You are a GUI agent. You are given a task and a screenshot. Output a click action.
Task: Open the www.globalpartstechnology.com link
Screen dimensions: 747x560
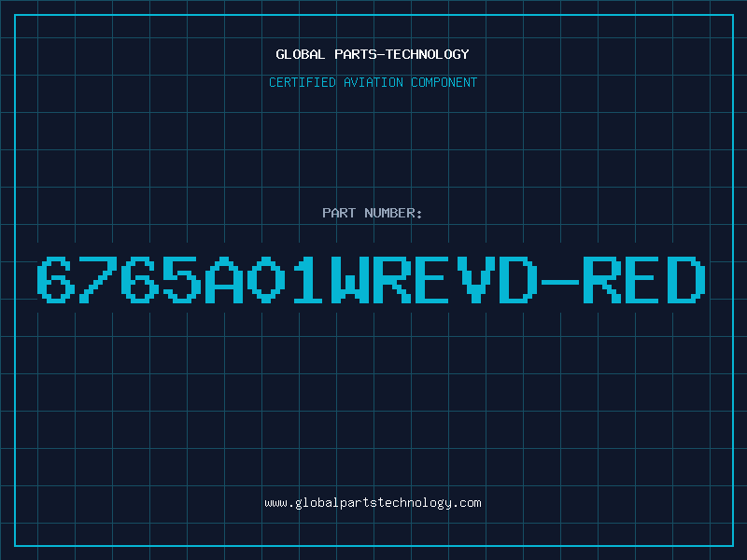coord(373,503)
